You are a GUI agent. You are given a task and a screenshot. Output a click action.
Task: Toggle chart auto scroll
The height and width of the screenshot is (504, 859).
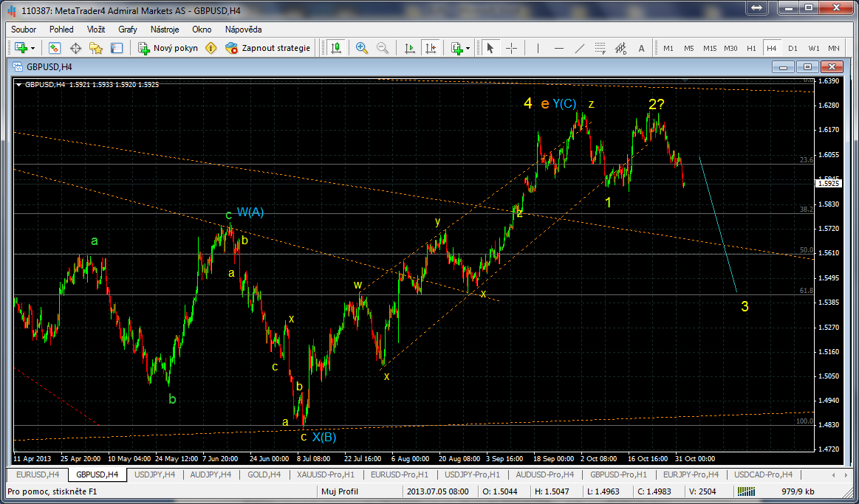(x=409, y=48)
